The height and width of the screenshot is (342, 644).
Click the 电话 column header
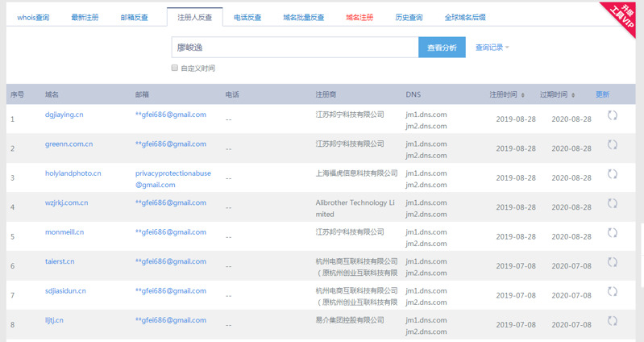point(232,94)
